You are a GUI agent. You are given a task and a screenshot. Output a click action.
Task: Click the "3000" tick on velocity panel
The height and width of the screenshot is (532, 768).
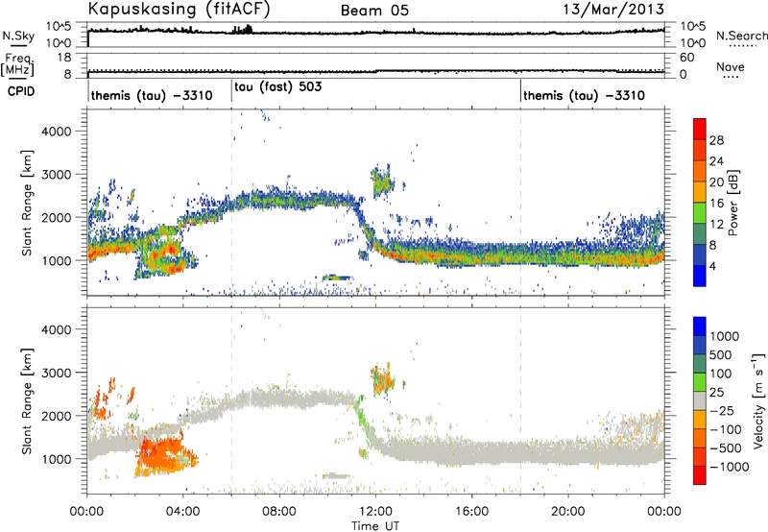coord(57,373)
